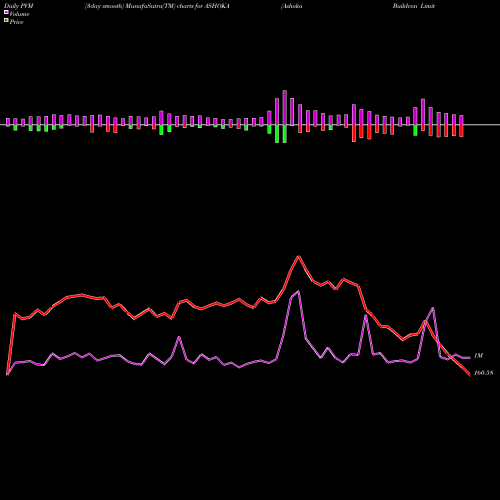This screenshot has width=500, height=500.
Task: Click the Buildcon Limit title text
Action: [414, 6]
